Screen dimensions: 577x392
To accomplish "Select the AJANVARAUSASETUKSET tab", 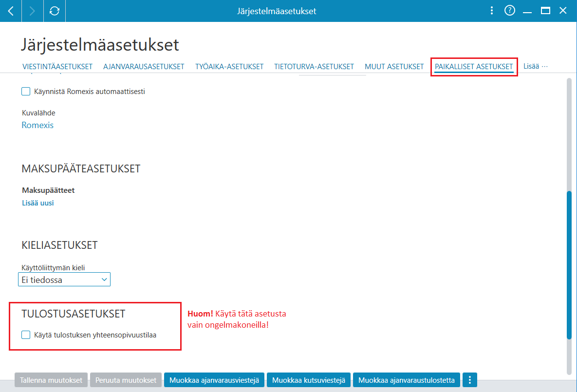I will coord(144,67).
